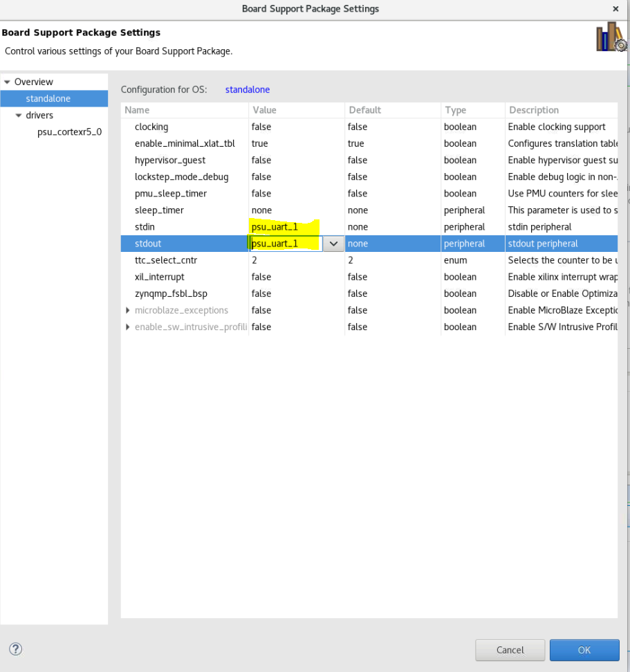Image resolution: width=630 pixels, height=672 pixels.
Task: Collapse the drivers tree node
Action: (19, 116)
